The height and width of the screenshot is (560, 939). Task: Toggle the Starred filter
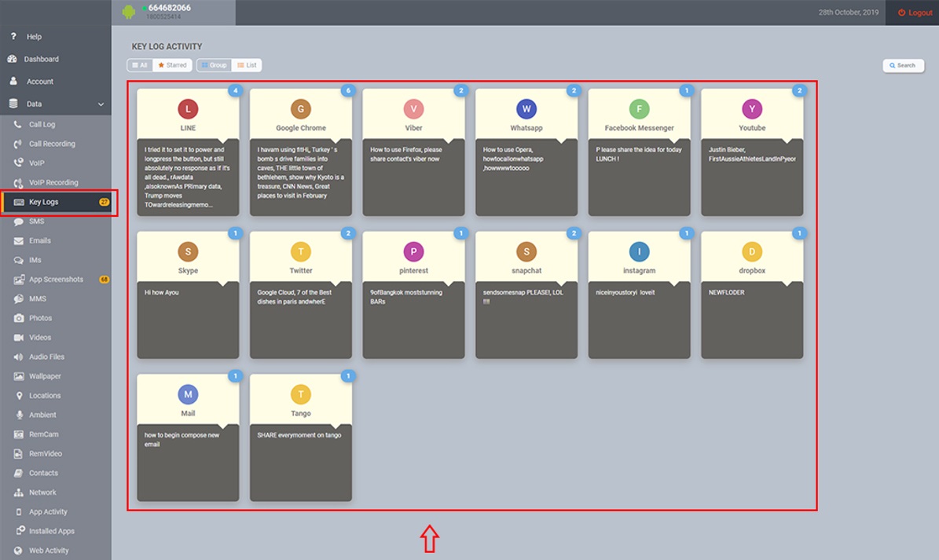pos(172,65)
